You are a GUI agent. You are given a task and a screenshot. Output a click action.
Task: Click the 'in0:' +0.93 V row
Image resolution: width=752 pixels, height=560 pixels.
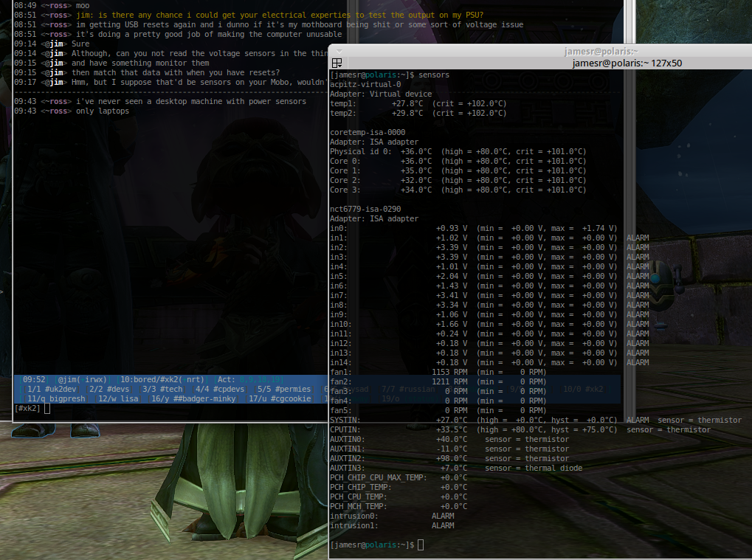click(x=473, y=228)
